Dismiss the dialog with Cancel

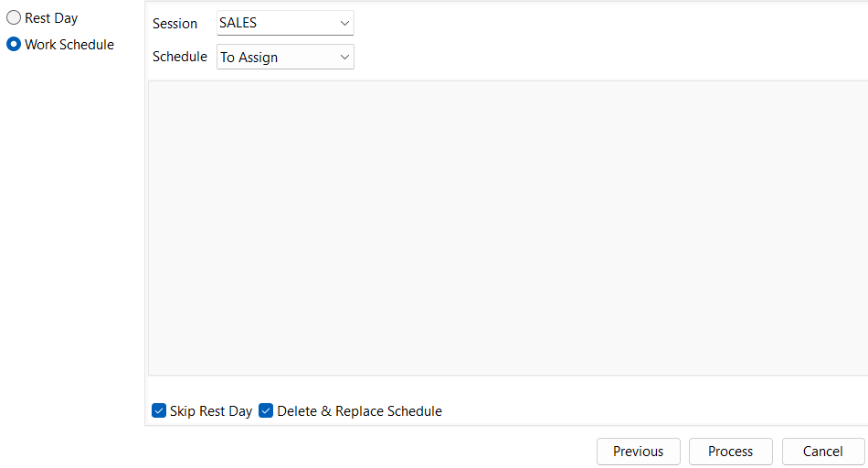pos(822,452)
